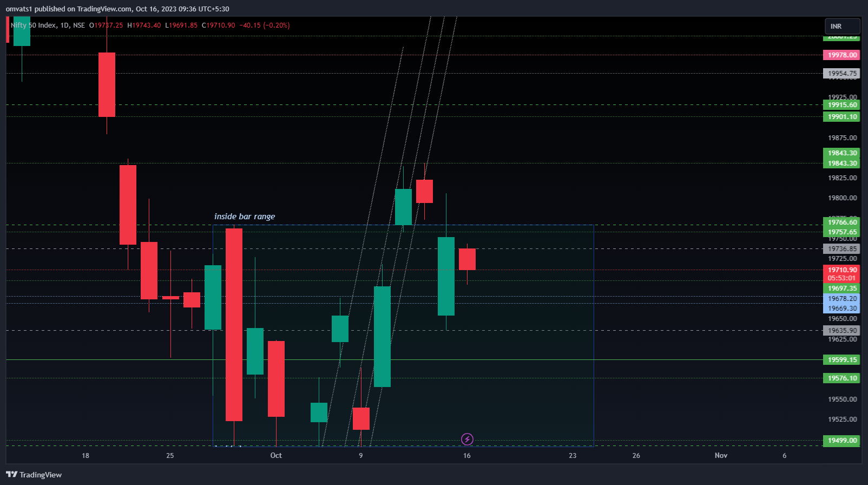Click the green 19697.35 price label
The height and width of the screenshot is (485, 868).
tap(841, 289)
